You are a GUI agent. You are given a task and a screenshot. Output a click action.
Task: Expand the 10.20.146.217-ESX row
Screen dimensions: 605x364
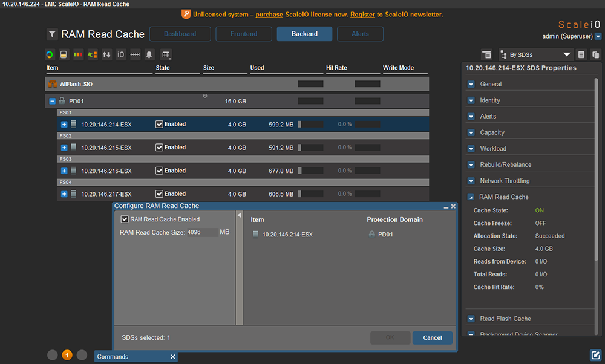pyautogui.click(x=64, y=193)
